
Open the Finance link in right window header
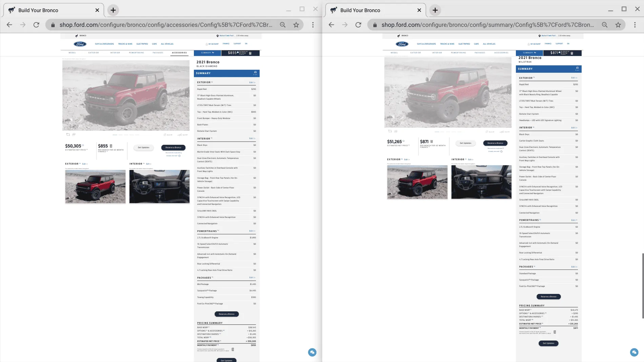(548, 44)
